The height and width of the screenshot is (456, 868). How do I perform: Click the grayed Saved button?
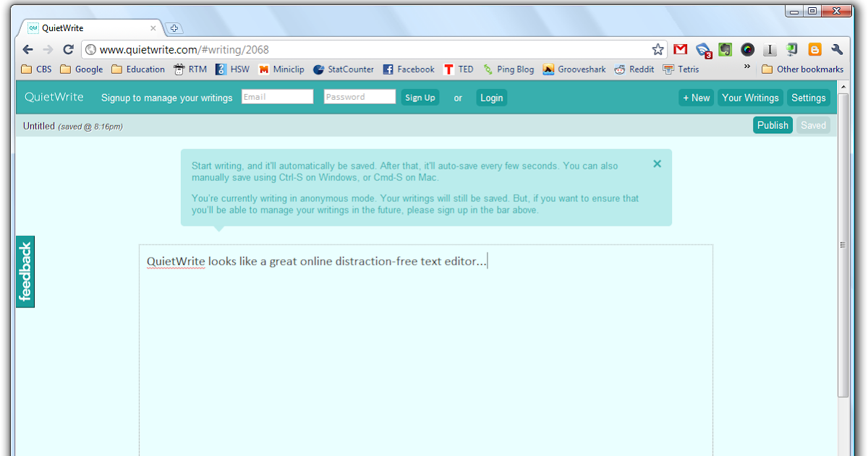click(813, 125)
